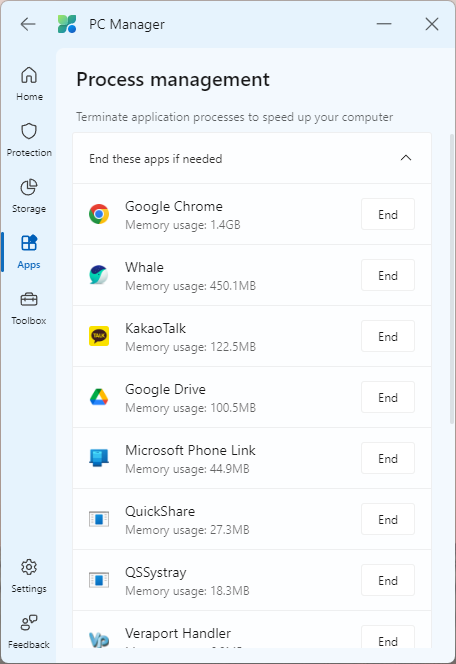Click the Google Chrome app icon

(99, 214)
